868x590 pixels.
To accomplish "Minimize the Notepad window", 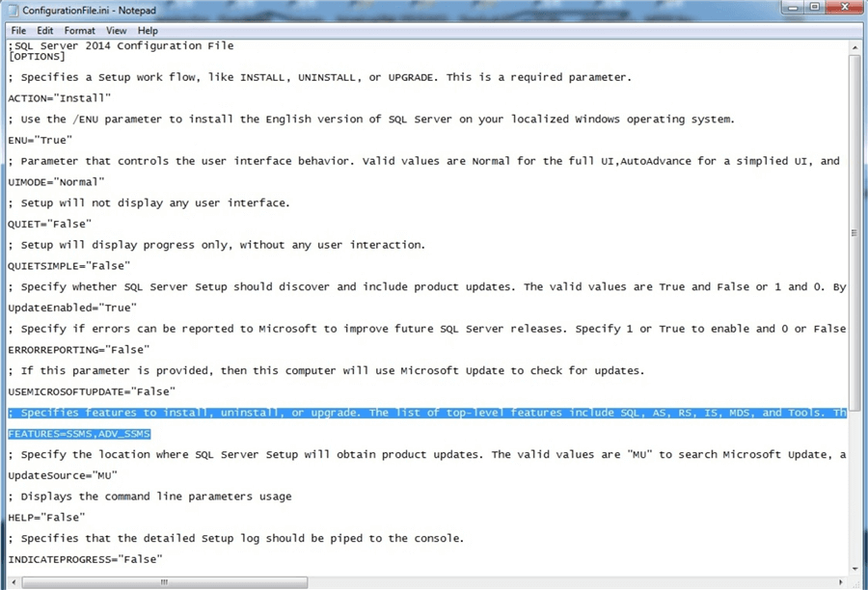I will coord(794,7).
